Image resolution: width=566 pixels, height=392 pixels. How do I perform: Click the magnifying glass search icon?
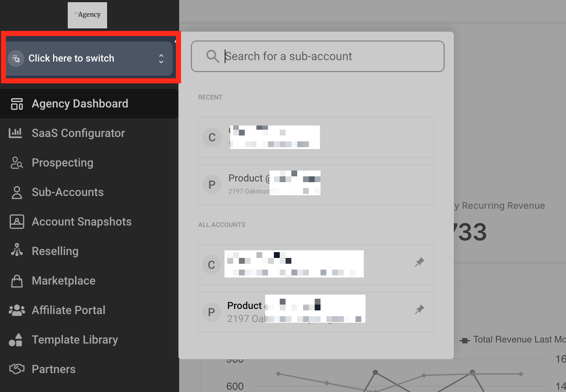click(x=212, y=56)
